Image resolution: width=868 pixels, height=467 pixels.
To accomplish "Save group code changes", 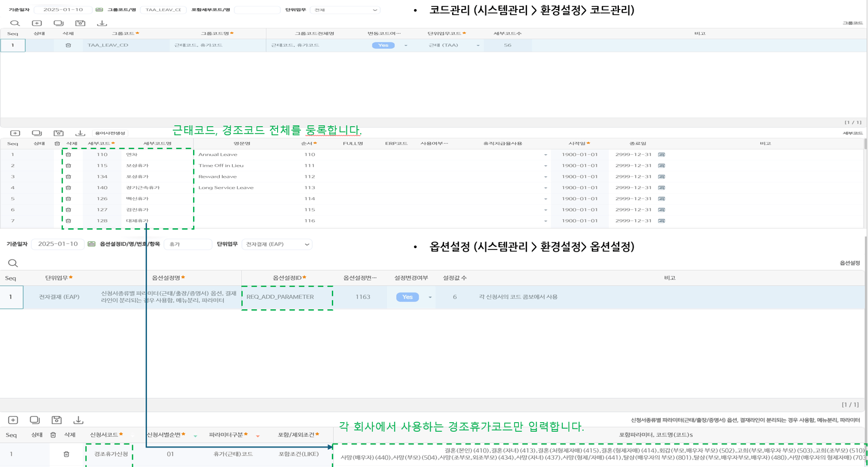I will tap(80, 23).
